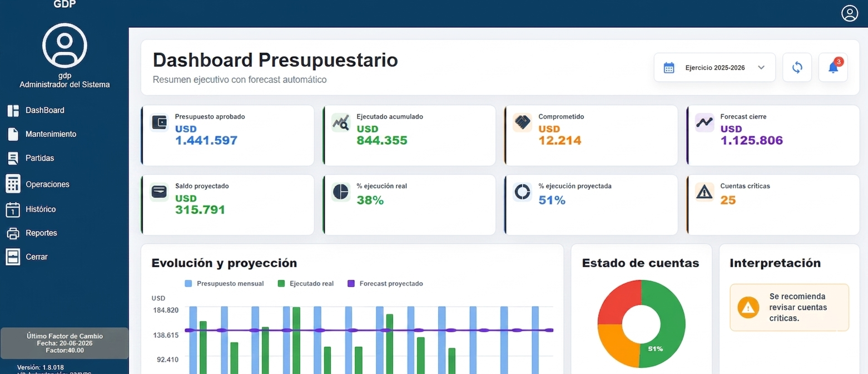Click the orange alert icon in Interpretación
The width and height of the screenshot is (868, 374).
[748, 307]
